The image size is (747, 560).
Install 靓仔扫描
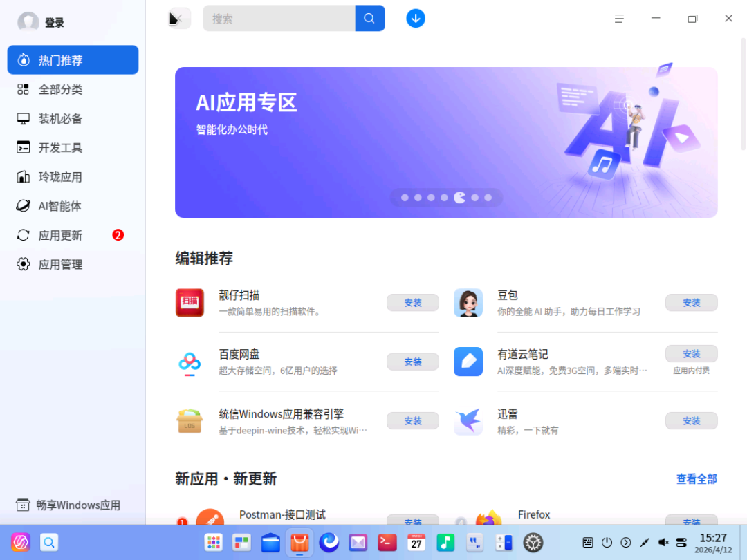[x=412, y=302]
